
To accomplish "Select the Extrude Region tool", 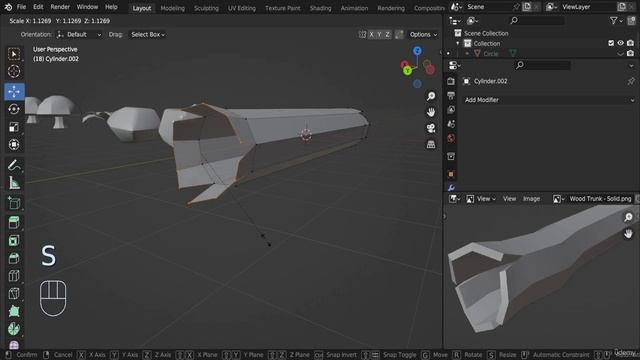I will tap(14, 222).
